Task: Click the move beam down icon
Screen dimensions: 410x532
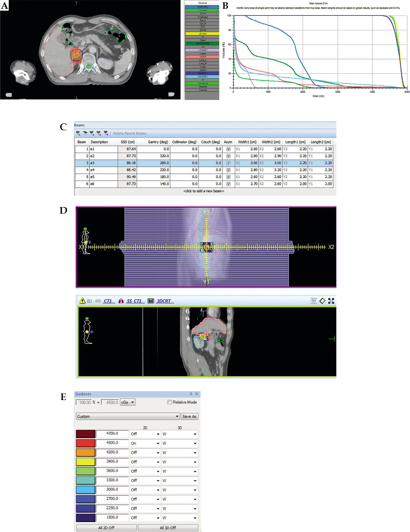Action: (x=106, y=133)
